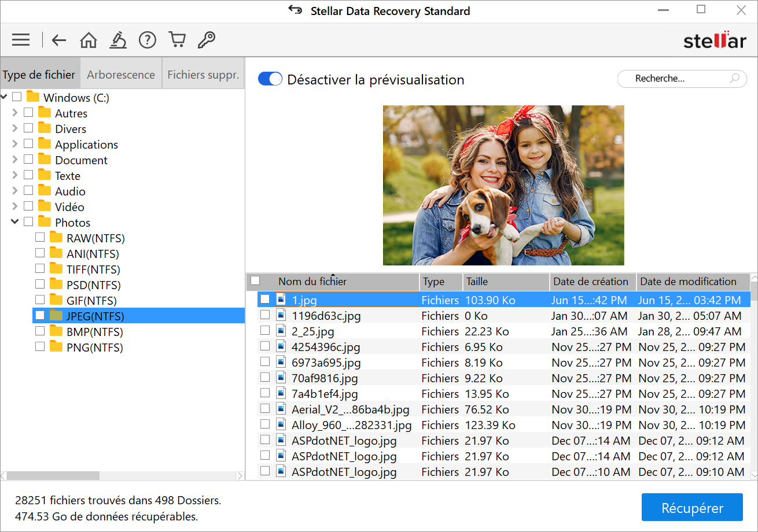Click the shopping cart buy icon

[177, 40]
